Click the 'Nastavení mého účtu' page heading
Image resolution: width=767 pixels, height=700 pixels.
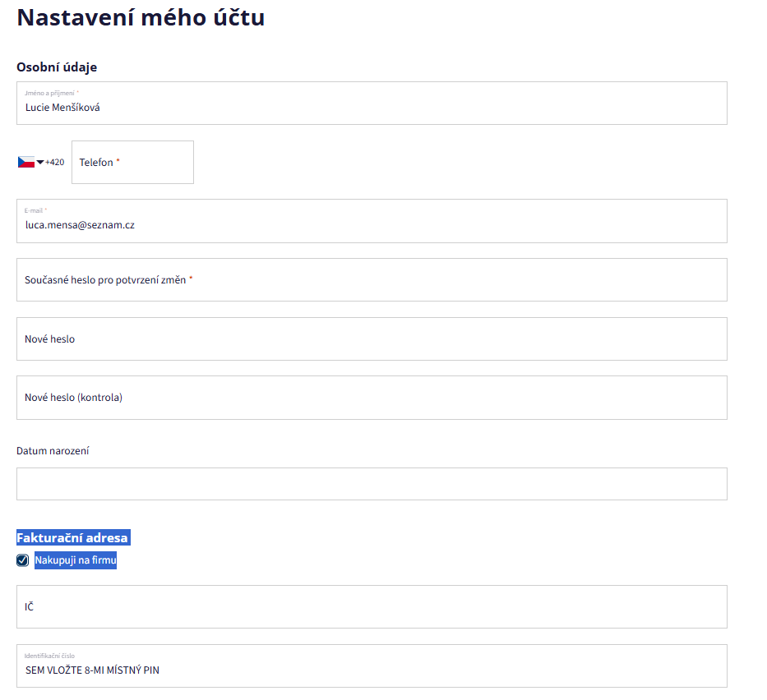coord(141,17)
